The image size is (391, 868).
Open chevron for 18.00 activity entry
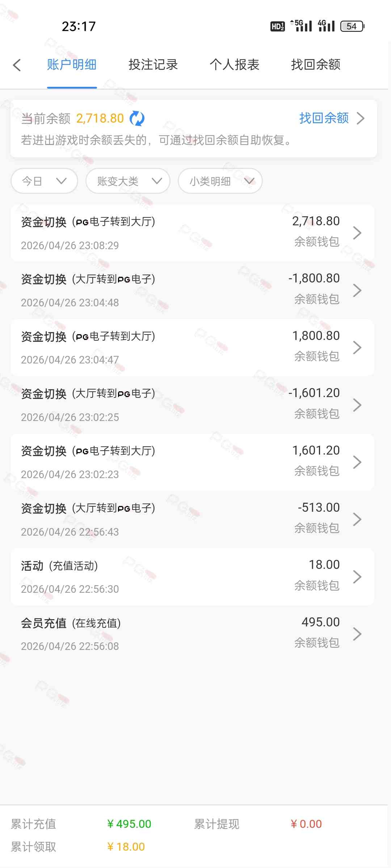(x=357, y=576)
